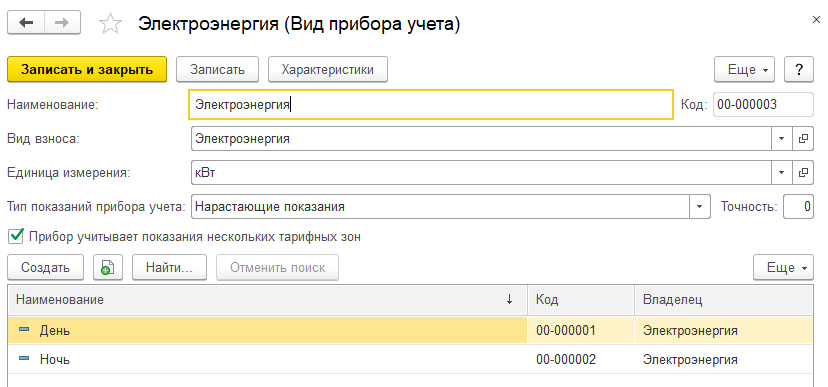Click the Записать и закрыть button
The image size is (828, 387).
click(x=87, y=69)
